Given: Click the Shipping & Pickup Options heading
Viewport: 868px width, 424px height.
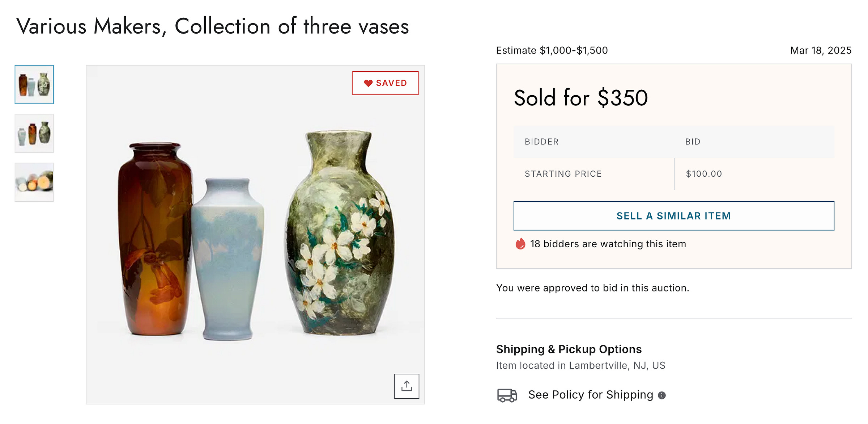Looking at the screenshot, I should click(x=569, y=349).
